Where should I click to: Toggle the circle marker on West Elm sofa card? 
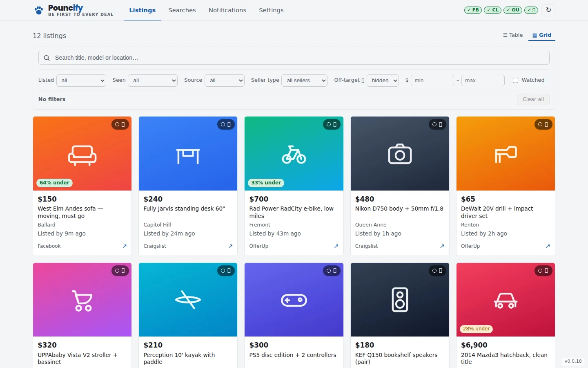click(x=117, y=124)
